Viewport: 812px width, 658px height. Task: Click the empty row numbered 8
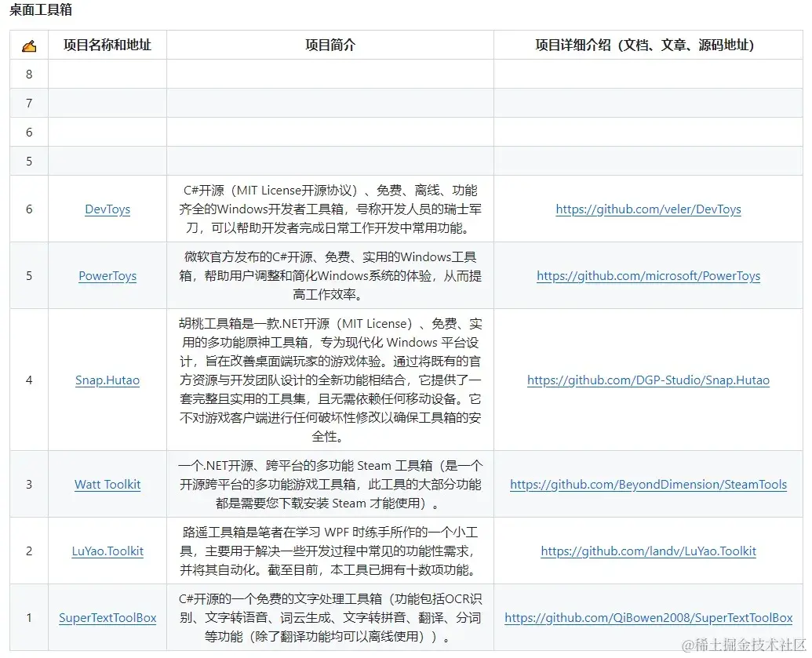click(28, 74)
